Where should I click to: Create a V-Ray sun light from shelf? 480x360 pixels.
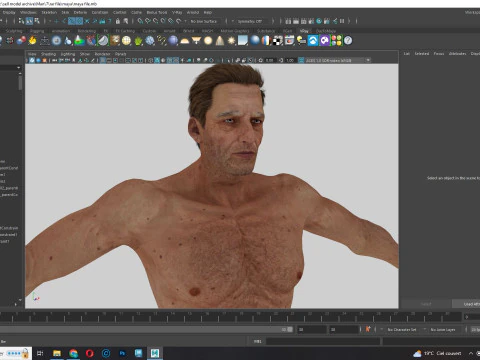point(231,41)
